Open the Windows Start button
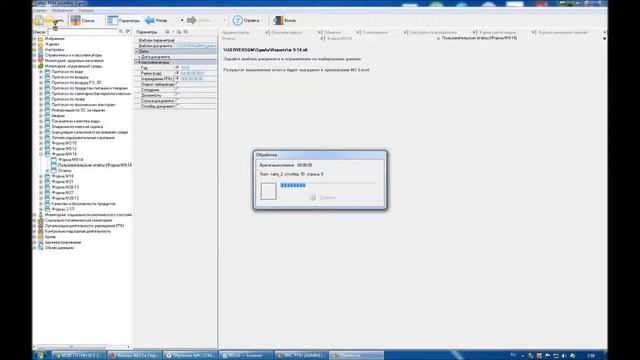This screenshot has width=640, height=360. click(x=40, y=356)
